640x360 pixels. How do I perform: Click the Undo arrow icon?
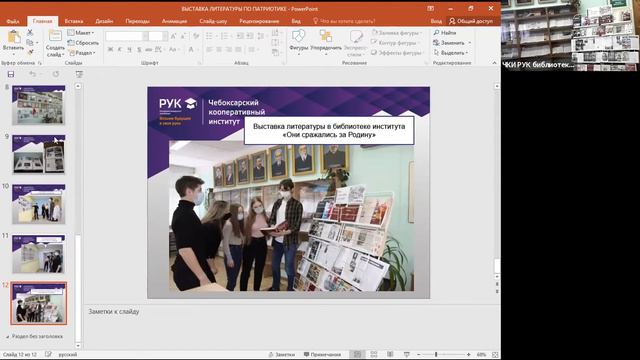[x=33, y=74]
